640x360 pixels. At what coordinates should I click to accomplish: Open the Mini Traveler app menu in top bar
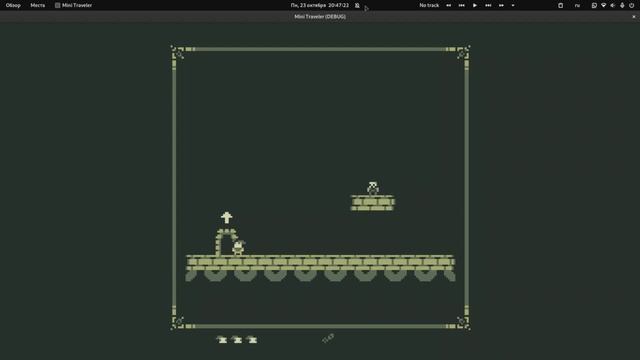click(x=73, y=5)
